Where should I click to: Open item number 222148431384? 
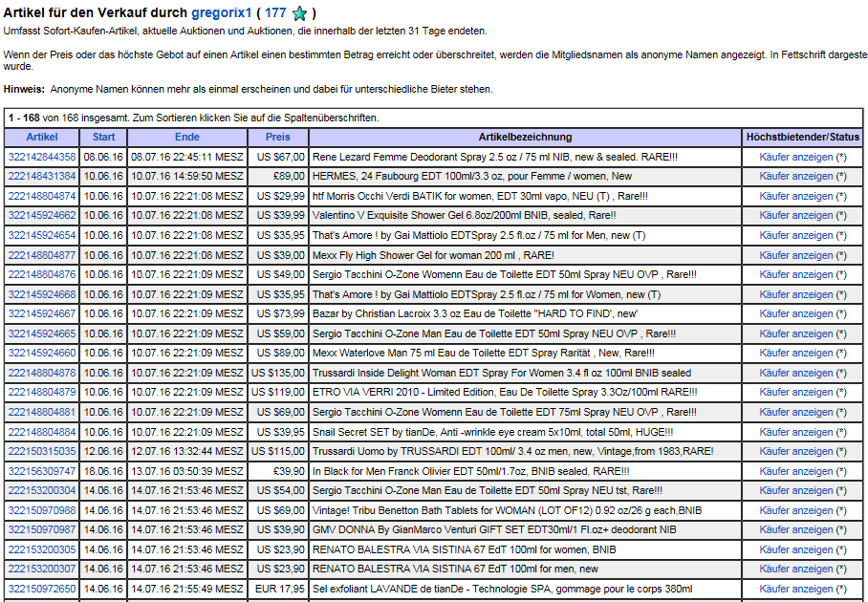(x=42, y=177)
